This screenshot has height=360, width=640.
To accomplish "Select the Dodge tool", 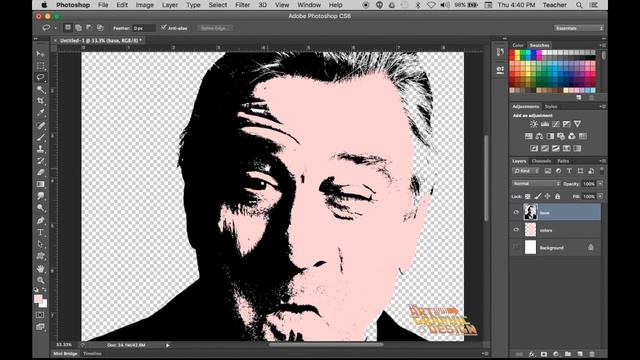I will click(x=40, y=208).
